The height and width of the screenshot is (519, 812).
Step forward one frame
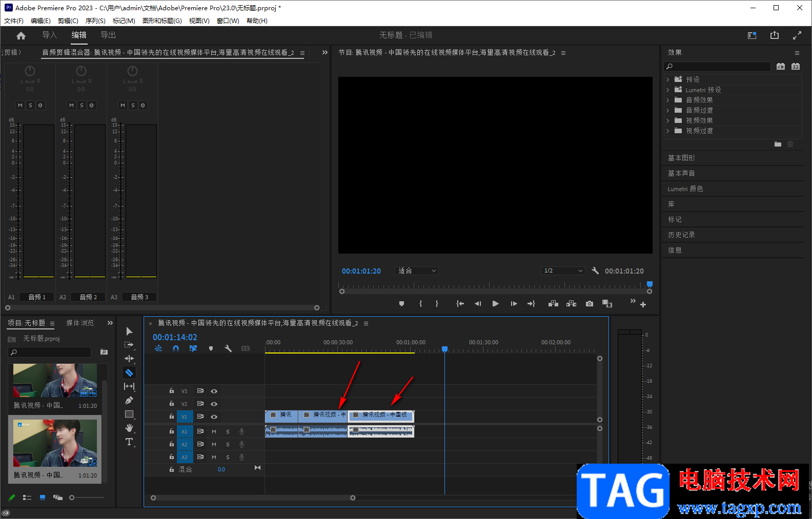pos(514,304)
